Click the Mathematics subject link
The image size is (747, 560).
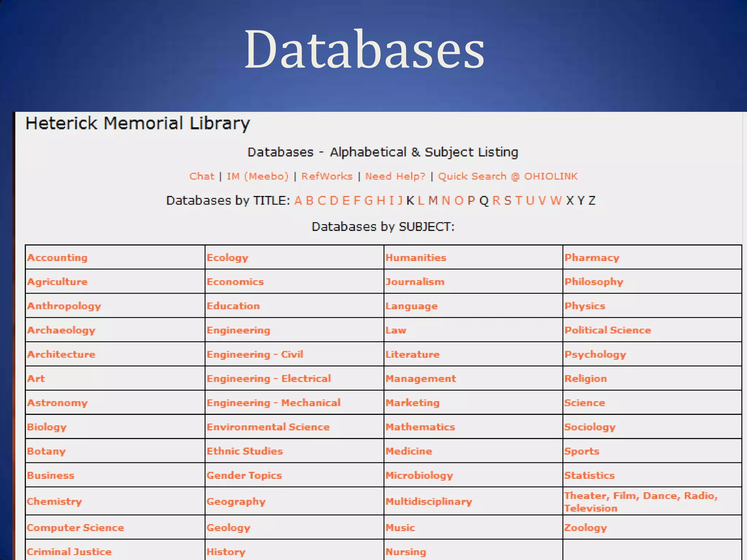pos(421,427)
